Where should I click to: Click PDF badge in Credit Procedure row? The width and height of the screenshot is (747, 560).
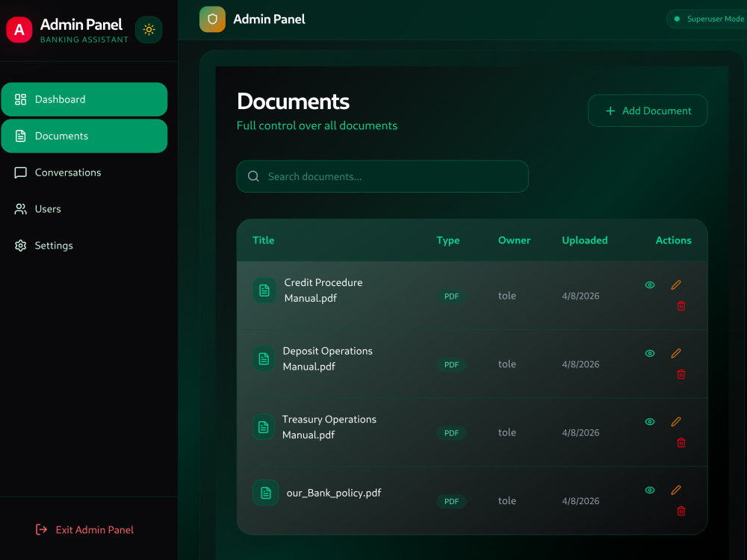451,296
